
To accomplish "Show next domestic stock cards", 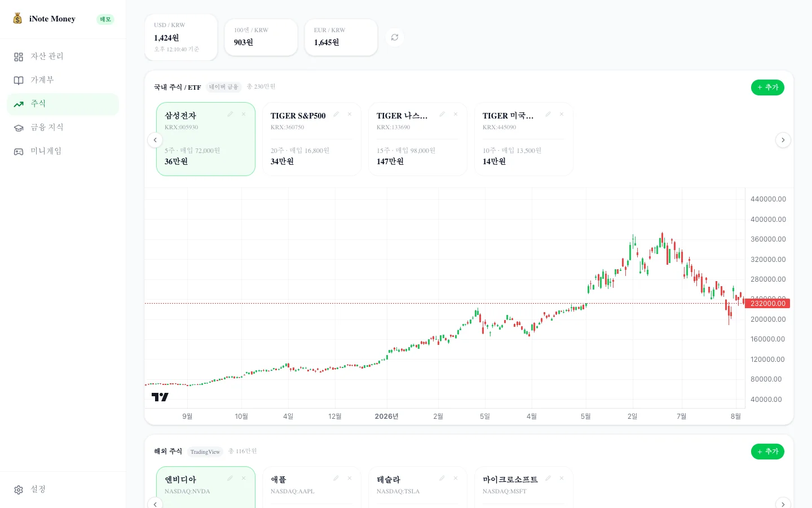I will pos(783,140).
